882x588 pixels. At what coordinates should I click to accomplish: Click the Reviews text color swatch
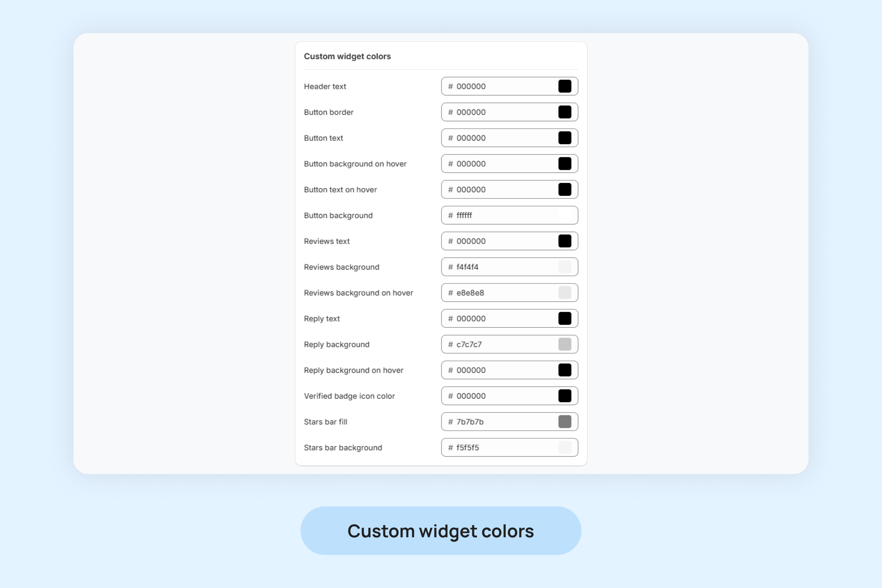point(564,241)
